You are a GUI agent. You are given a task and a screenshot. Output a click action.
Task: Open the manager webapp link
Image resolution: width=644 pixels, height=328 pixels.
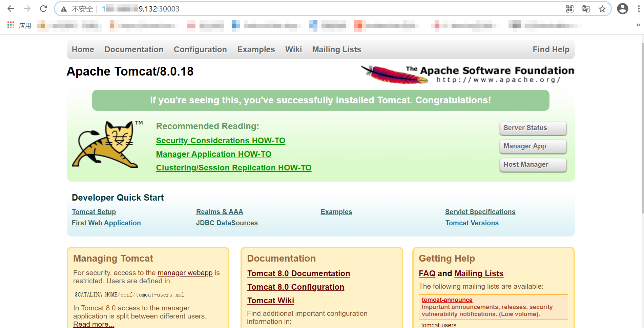[185, 273]
